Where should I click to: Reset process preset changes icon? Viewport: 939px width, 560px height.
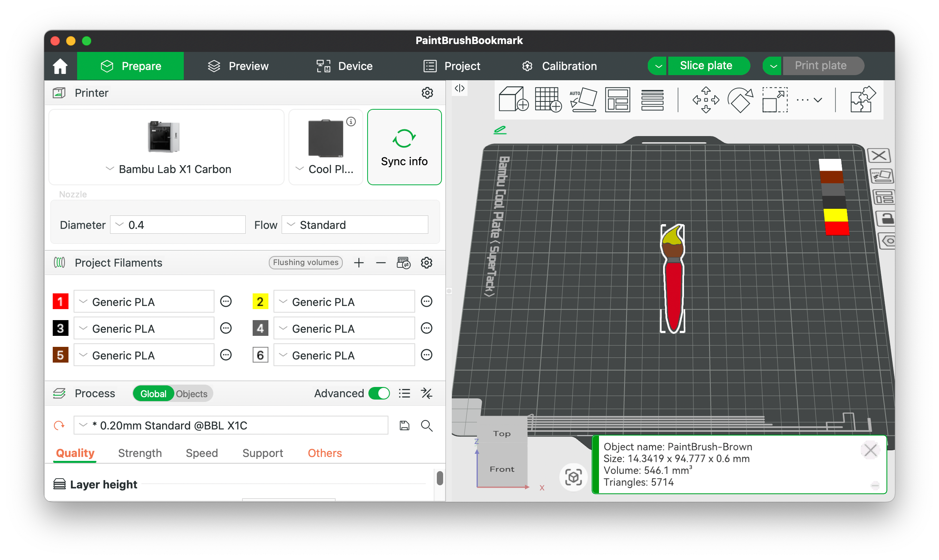click(59, 426)
